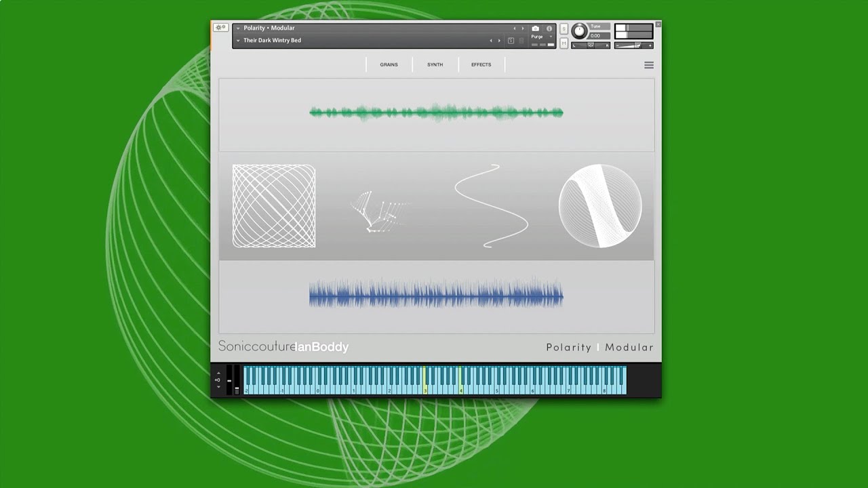Switch to the GRAINS tab

(389, 65)
